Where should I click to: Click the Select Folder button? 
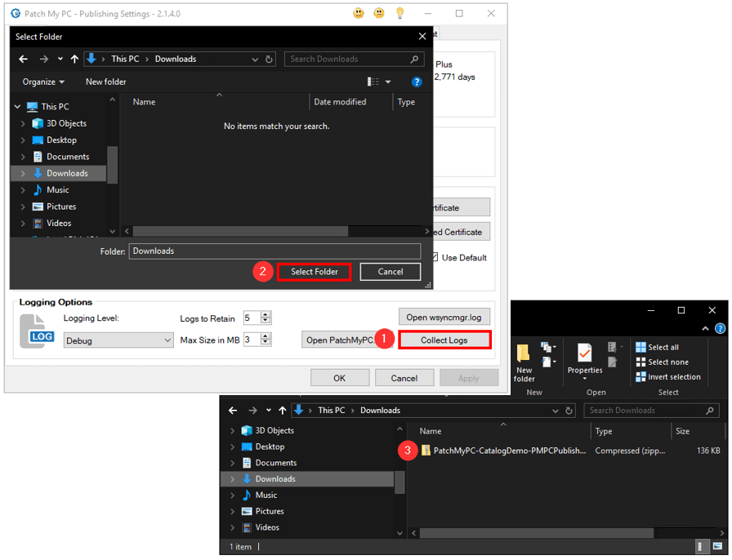(315, 272)
